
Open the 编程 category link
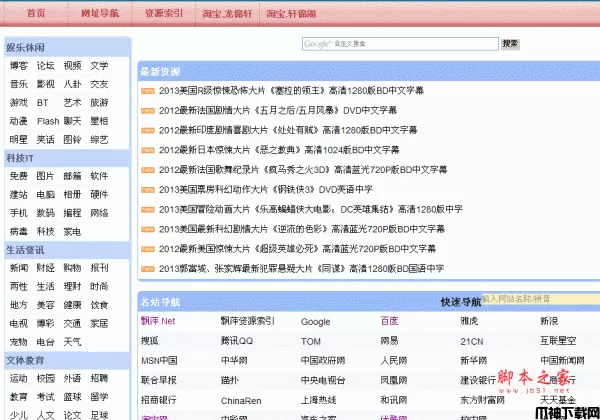click(x=72, y=213)
